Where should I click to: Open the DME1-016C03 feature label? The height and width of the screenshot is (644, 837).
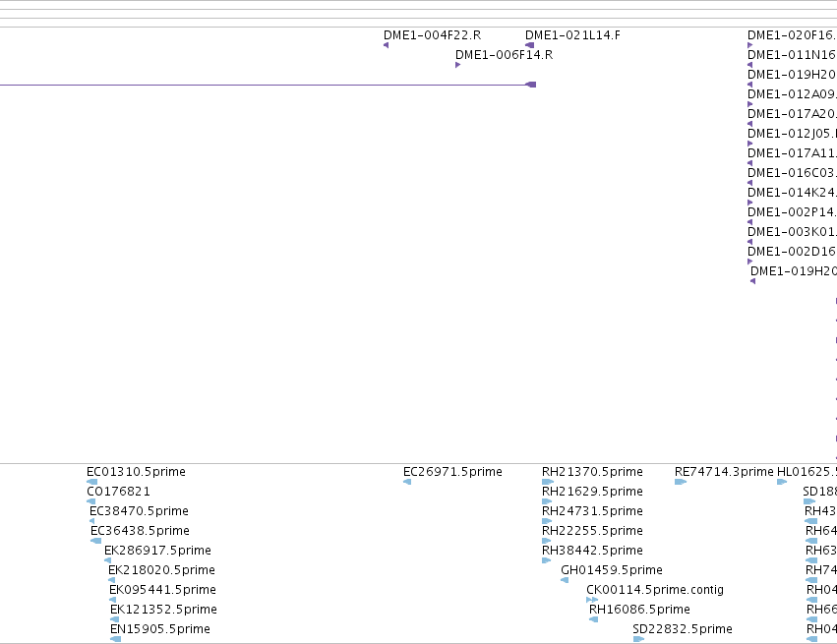792,173
